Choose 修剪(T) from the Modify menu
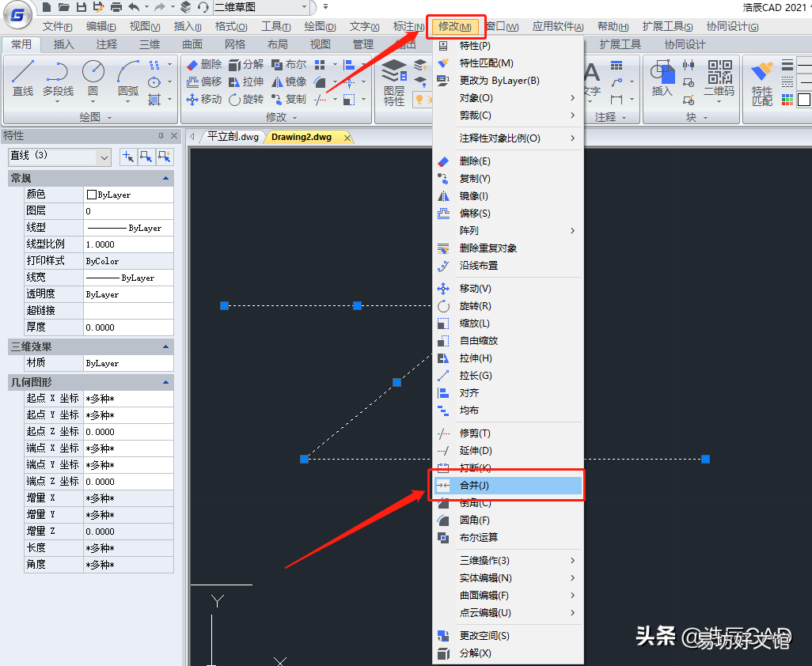The width and height of the screenshot is (812, 666). [508, 433]
